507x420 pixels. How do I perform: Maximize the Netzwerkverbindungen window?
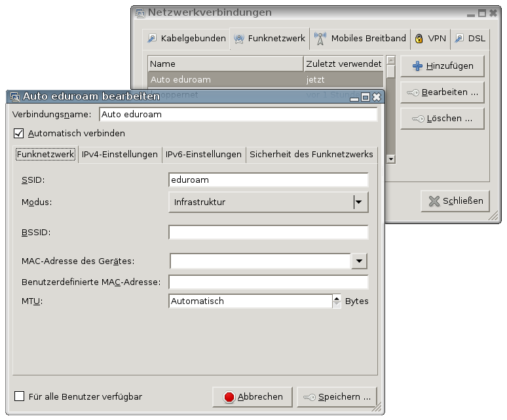click(x=482, y=13)
